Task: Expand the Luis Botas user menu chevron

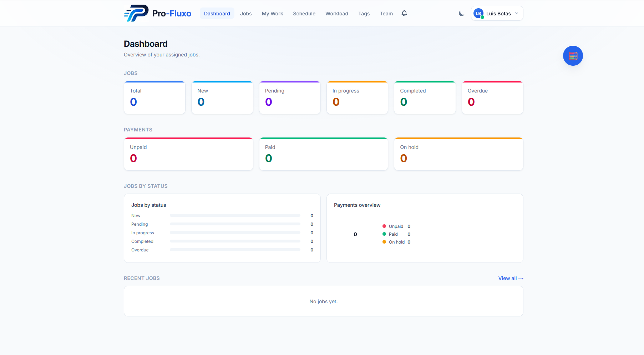Action: 517,13
